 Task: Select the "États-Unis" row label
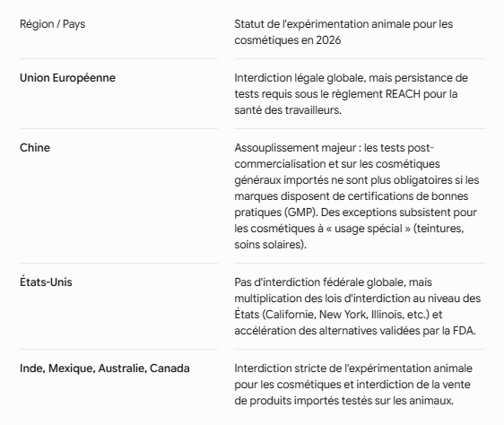click(46, 282)
